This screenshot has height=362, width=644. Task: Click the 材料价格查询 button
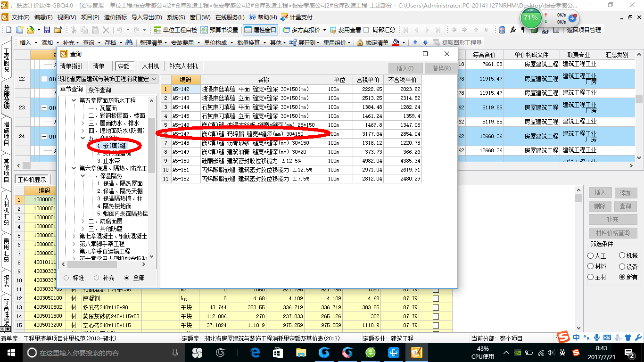(613, 233)
